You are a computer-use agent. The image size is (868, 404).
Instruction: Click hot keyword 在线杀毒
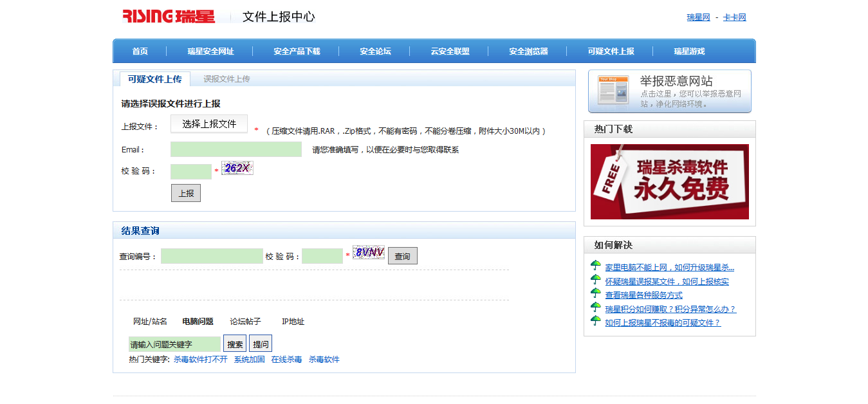pyautogui.click(x=286, y=360)
